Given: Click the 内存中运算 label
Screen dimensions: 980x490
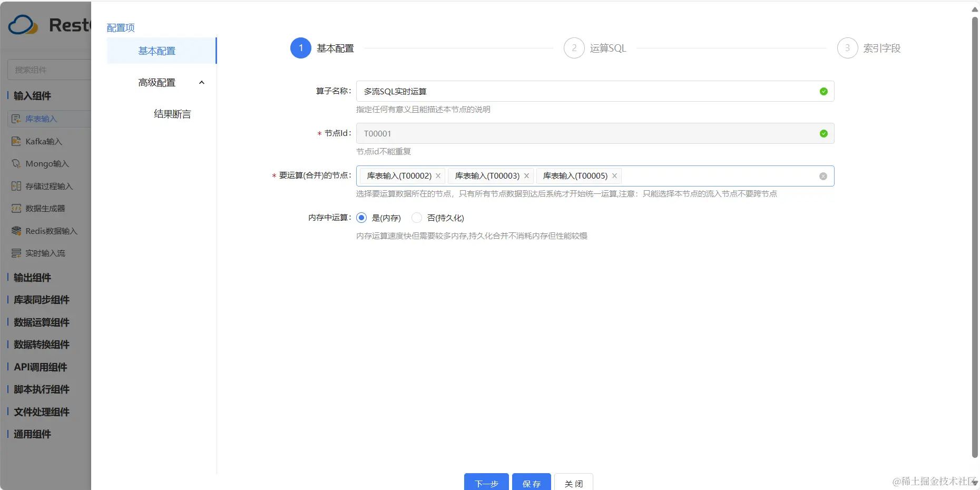Looking at the screenshot, I should tap(329, 218).
